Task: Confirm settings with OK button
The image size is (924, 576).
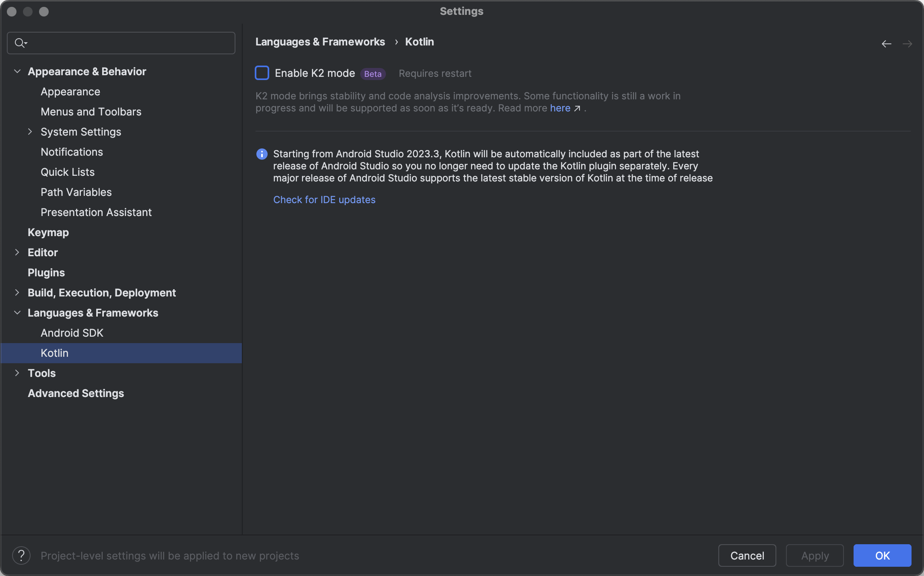Action: [x=882, y=555]
